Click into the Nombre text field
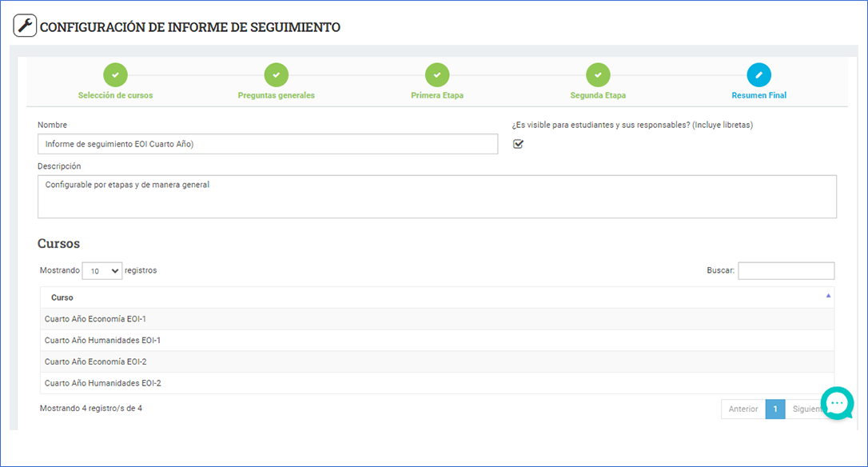 point(268,144)
